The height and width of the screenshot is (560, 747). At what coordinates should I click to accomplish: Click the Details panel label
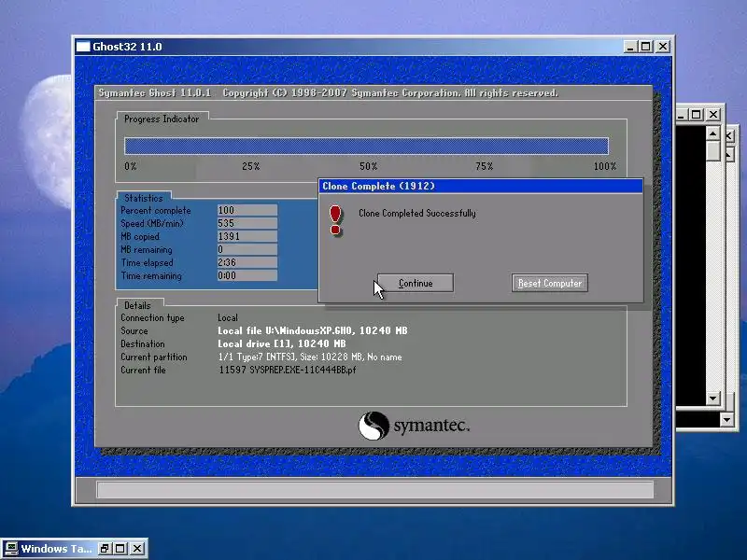(137, 305)
